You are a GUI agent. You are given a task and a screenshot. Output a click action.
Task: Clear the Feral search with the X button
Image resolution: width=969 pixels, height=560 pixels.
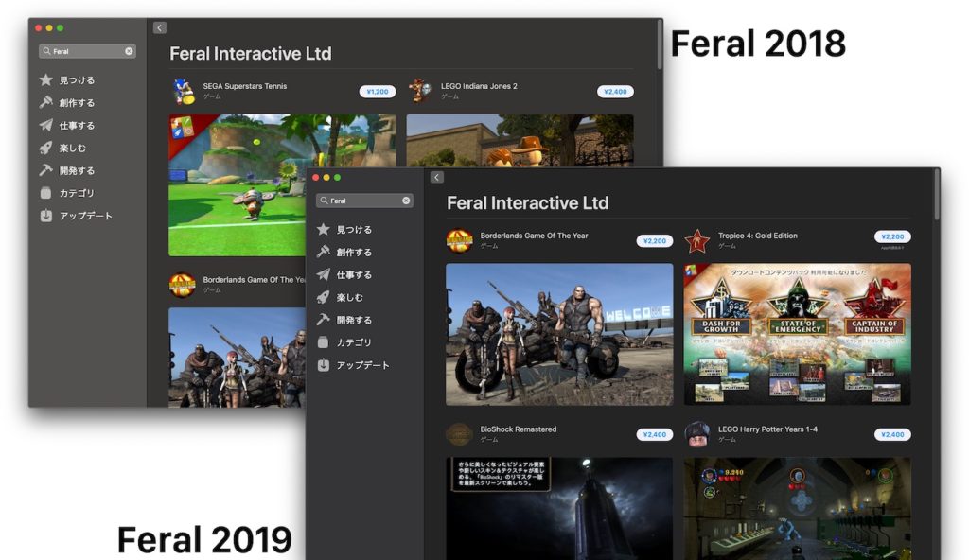pyautogui.click(x=406, y=200)
